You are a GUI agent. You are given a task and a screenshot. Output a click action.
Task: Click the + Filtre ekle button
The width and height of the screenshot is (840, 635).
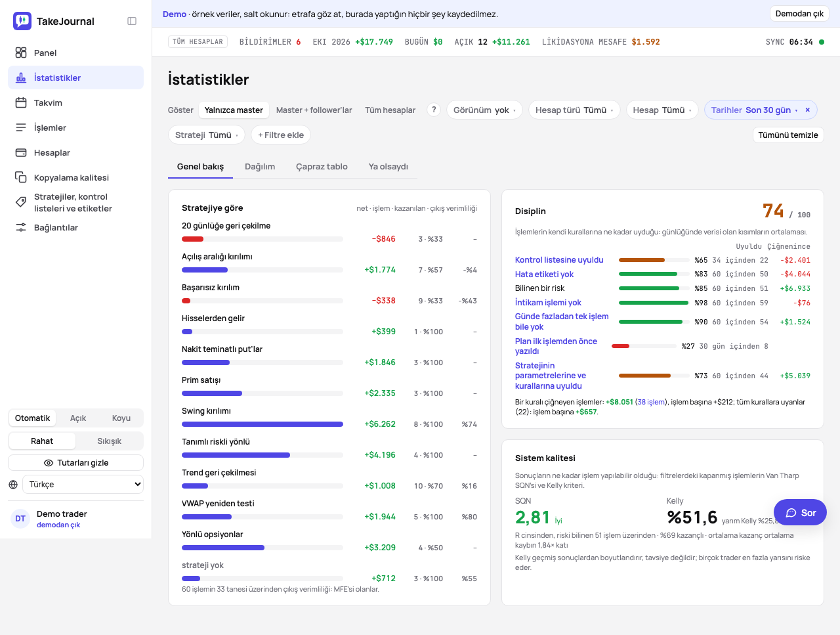click(x=281, y=135)
